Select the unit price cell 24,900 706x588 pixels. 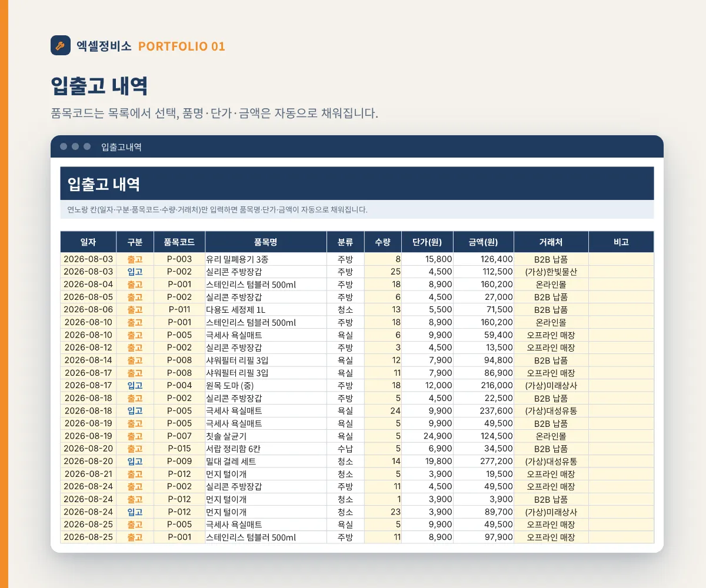pyautogui.click(x=428, y=436)
